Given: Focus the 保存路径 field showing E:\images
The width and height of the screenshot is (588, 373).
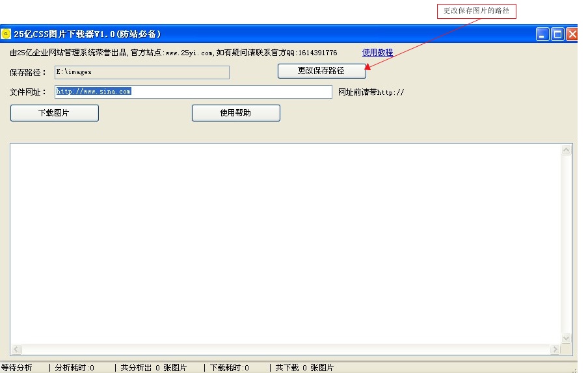Looking at the screenshot, I should tap(142, 72).
